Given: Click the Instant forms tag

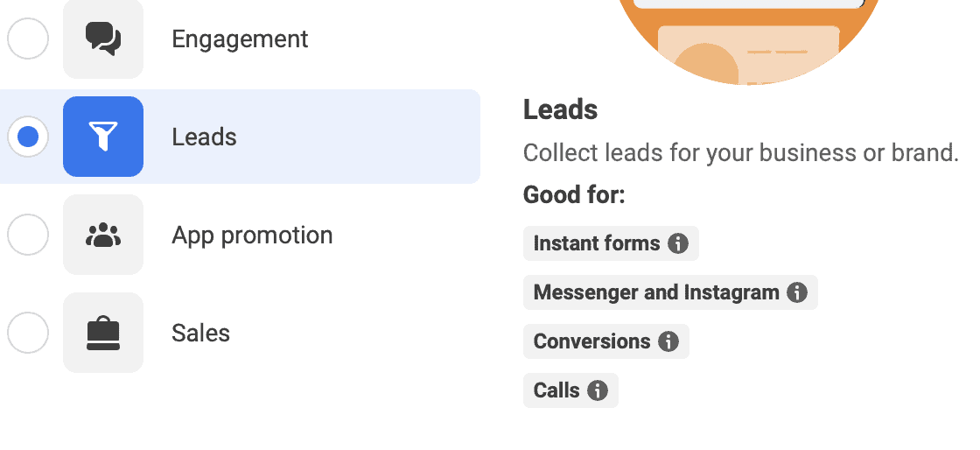Looking at the screenshot, I should (612, 243).
